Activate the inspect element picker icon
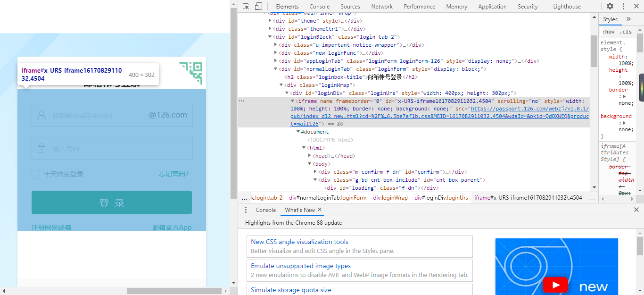The image size is (644, 295). coord(246,6)
